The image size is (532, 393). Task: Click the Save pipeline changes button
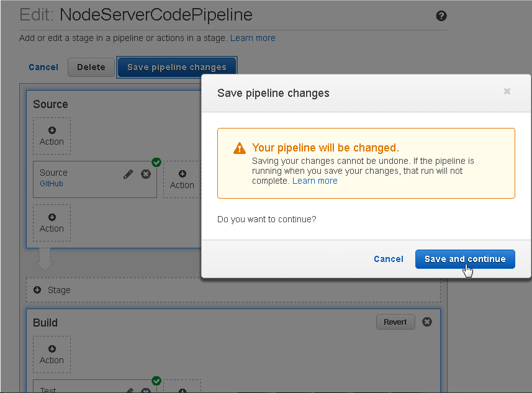click(177, 67)
